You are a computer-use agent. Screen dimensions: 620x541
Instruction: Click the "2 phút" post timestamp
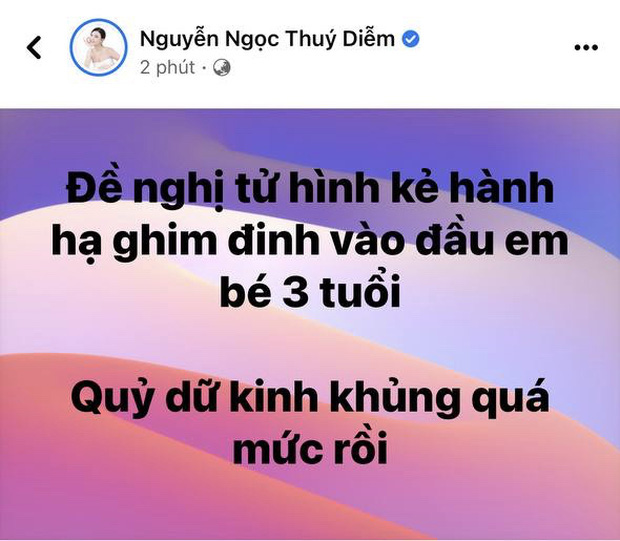tap(167, 68)
